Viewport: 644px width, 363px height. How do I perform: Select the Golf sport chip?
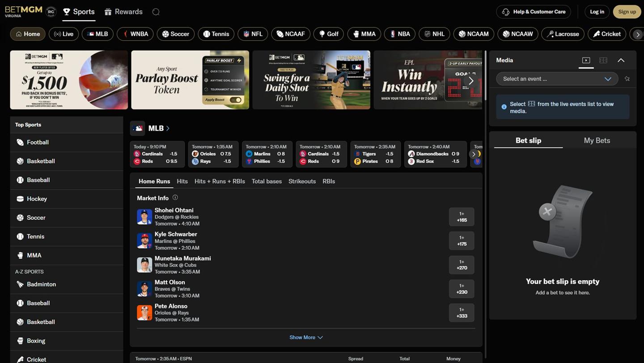(329, 34)
